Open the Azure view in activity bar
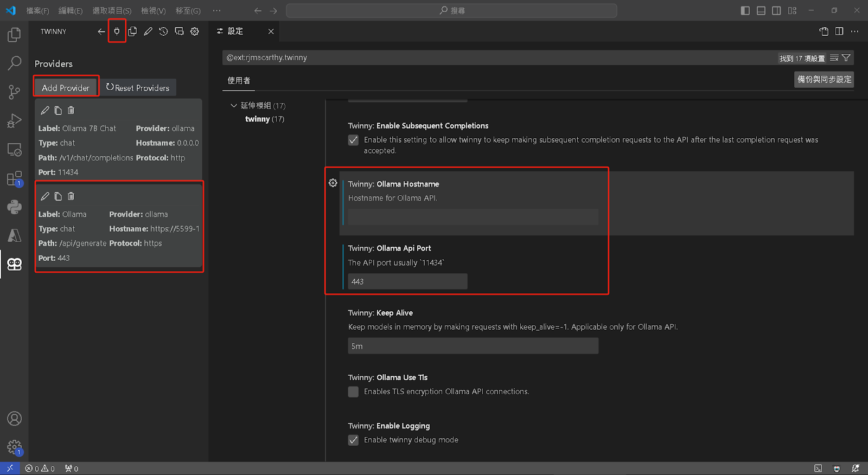Image resolution: width=868 pixels, height=475 pixels. point(14,235)
